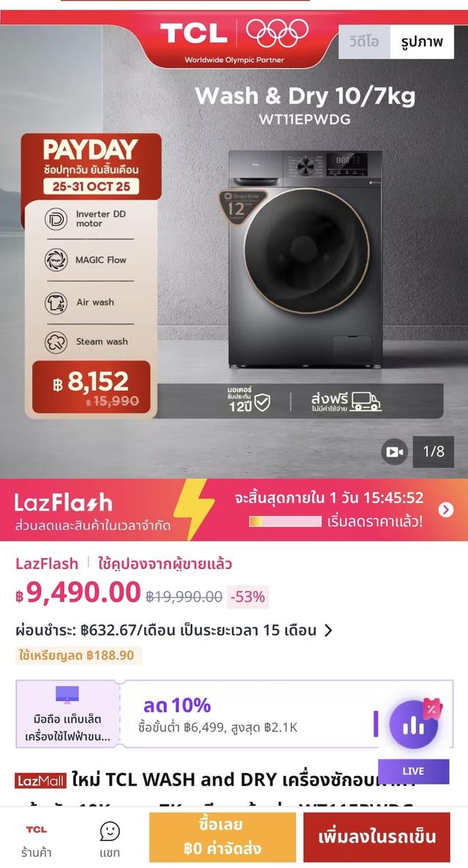
Task: Tap the Steam wash icon
Action: pyautogui.click(x=56, y=342)
